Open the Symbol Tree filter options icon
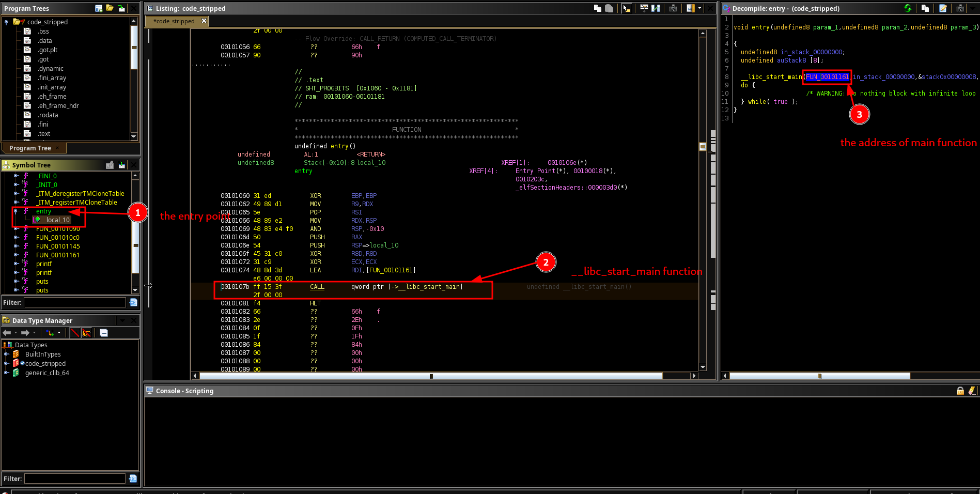Screen dimensions: 980x494 click(133, 302)
